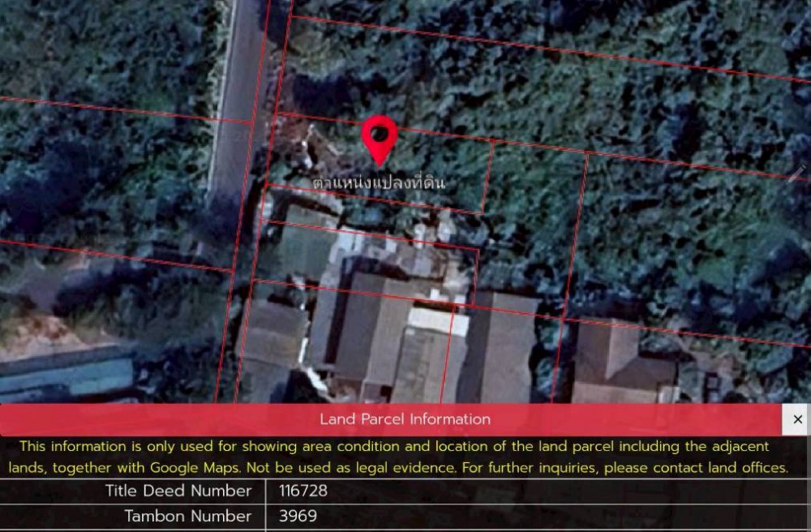Click the white-roofed building section

pos(438,320)
